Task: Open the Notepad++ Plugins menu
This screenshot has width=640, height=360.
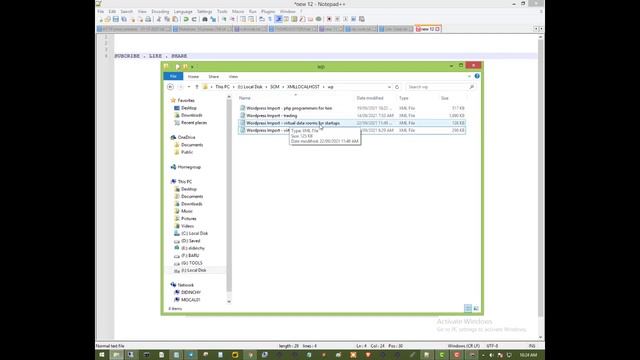Action: point(268,11)
